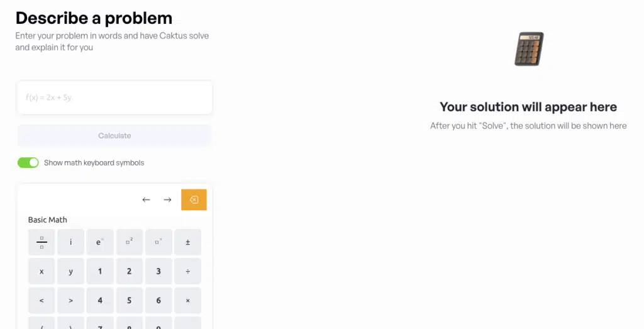Image resolution: width=644 pixels, height=329 pixels.
Task: Insert the multiplication sign
Action: (187, 301)
